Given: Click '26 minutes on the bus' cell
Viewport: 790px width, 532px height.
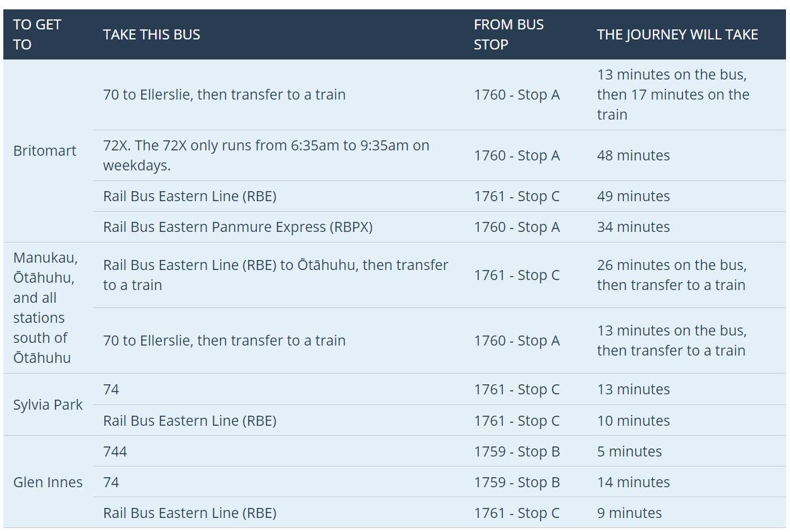Looking at the screenshot, I should [672, 275].
